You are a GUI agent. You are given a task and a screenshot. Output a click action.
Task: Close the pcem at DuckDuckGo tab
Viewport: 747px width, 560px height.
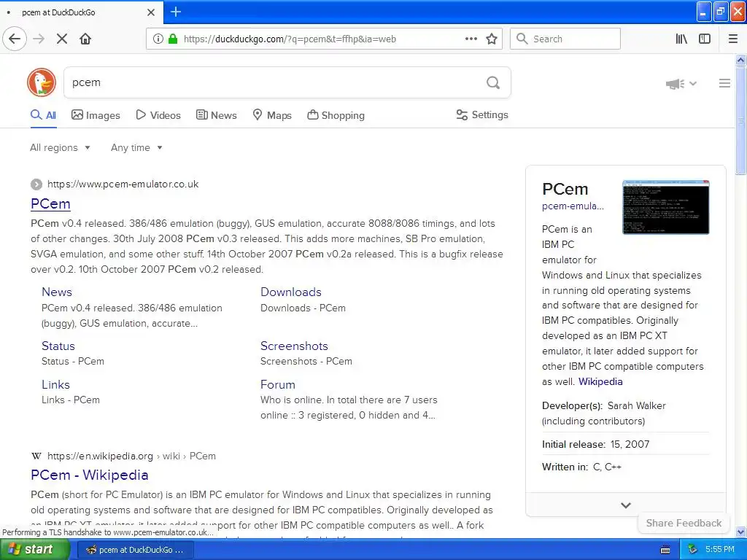(151, 12)
